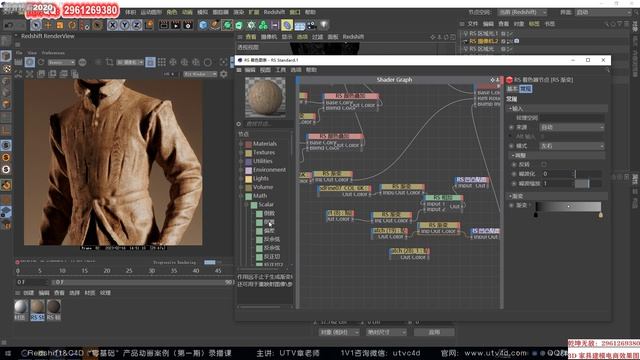This screenshot has height=360, width=640.
Task: Click Render to Picture Viewer icon
Action: coord(176,25)
